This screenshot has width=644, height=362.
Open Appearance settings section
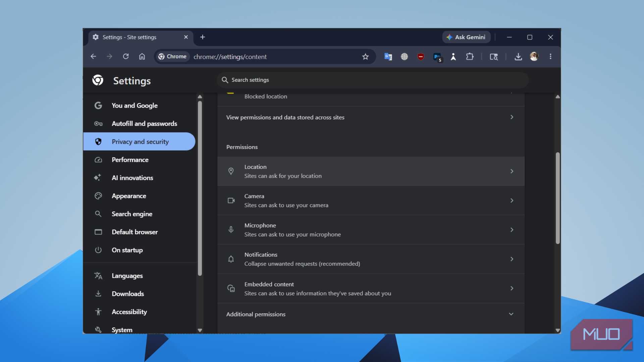coord(139,196)
